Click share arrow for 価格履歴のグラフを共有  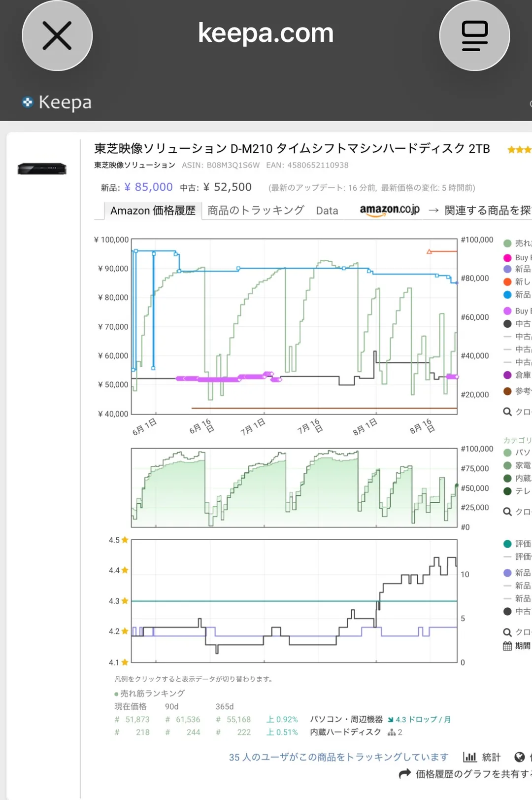(404, 774)
